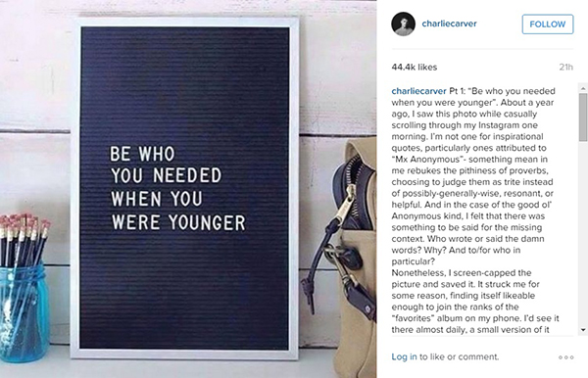Log in to like or comment

pos(404,356)
